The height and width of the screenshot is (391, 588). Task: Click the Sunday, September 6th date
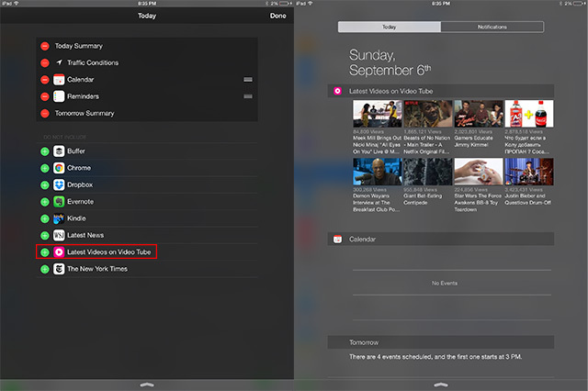tap(390, 62)
